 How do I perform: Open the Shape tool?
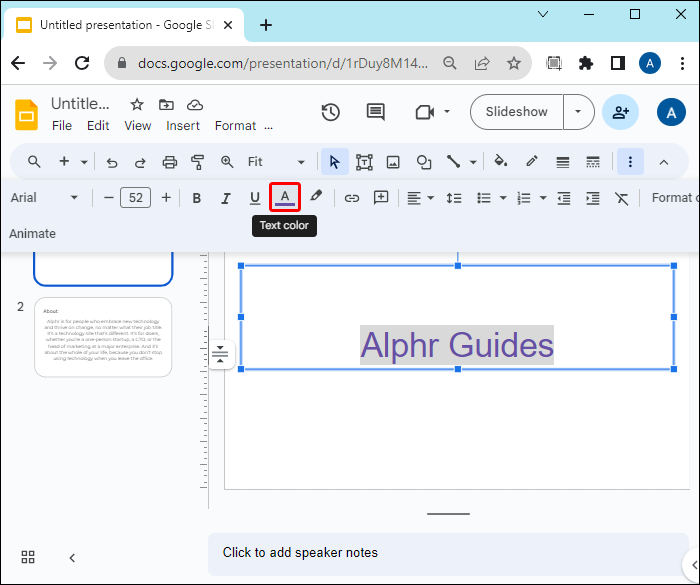click(424, 162)
